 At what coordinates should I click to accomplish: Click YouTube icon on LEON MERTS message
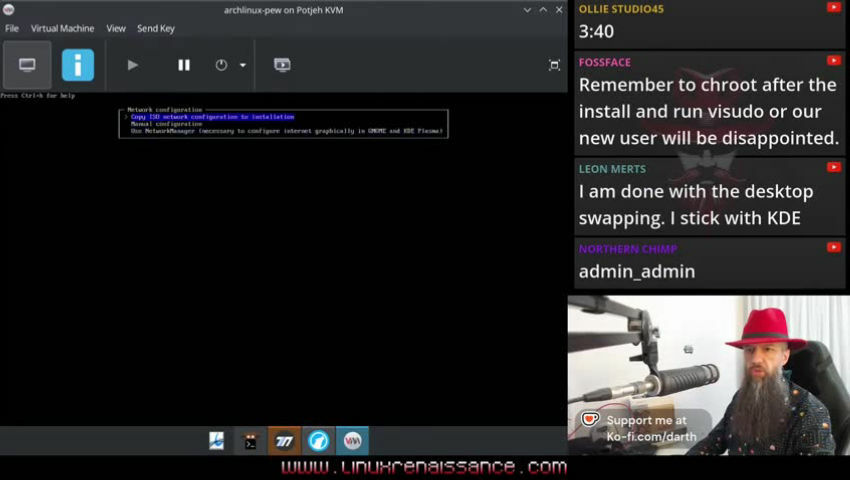[834, 167]
